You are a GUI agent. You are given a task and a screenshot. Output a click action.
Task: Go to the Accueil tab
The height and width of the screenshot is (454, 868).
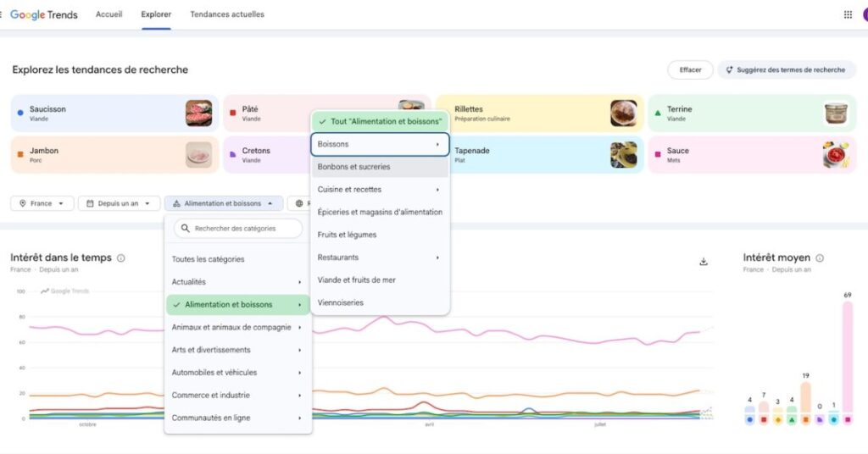109,14
